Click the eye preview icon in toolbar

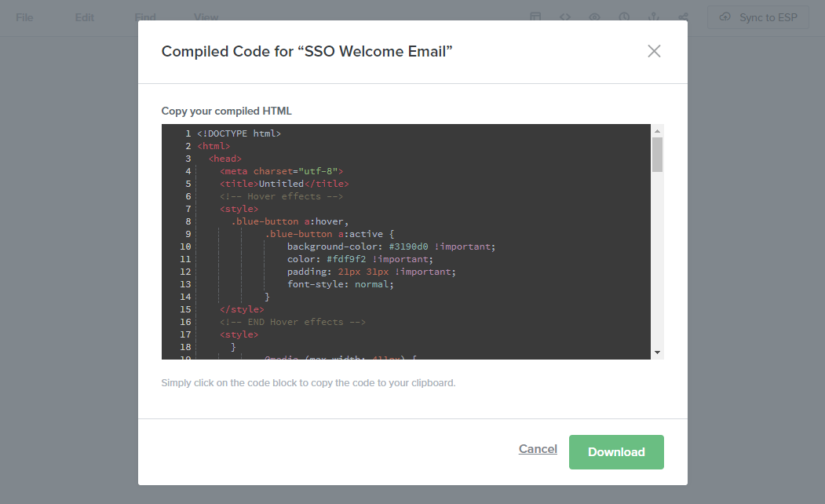(594, 16)
